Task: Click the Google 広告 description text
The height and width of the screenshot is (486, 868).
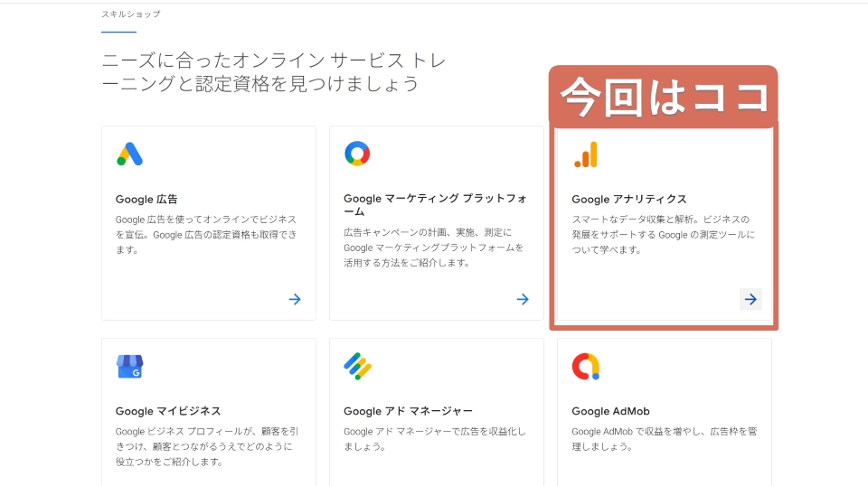Action: 206,234
